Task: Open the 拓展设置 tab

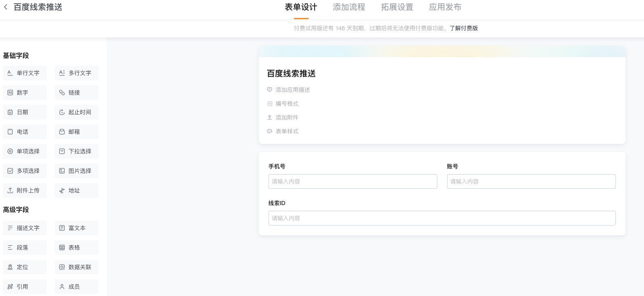Action: tap(397, 7)
